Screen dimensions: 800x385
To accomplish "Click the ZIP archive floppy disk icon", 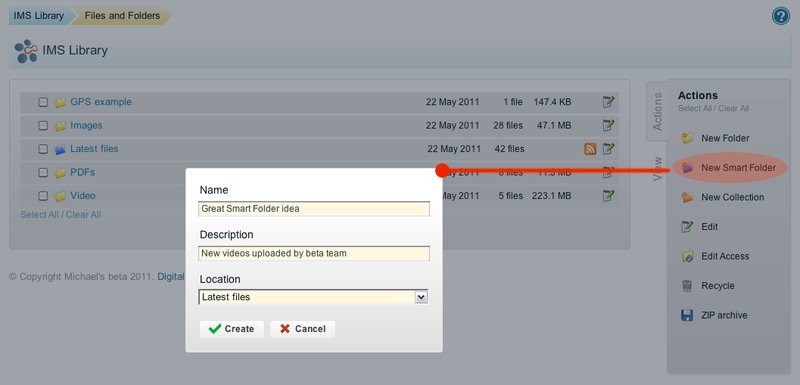I will [x=687, y=315].
